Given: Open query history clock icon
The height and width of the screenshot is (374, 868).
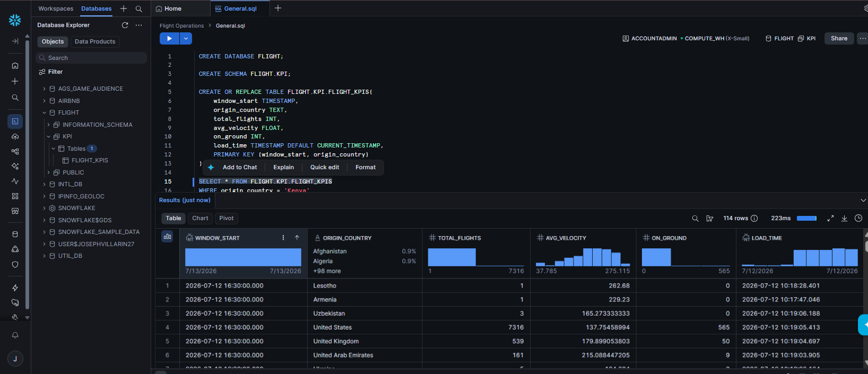Looking at the screenshot, I should pos(858,218).
